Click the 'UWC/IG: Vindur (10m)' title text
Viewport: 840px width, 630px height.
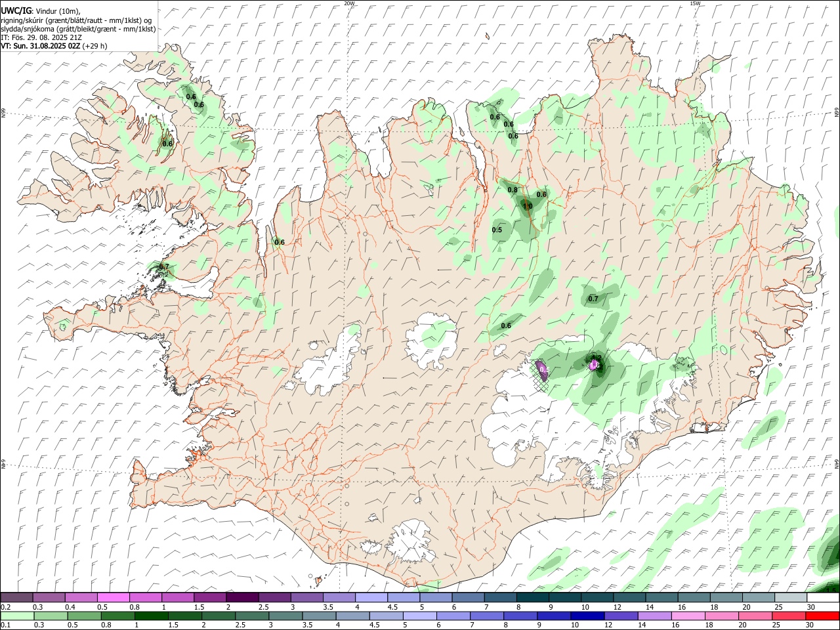[41, 11]
